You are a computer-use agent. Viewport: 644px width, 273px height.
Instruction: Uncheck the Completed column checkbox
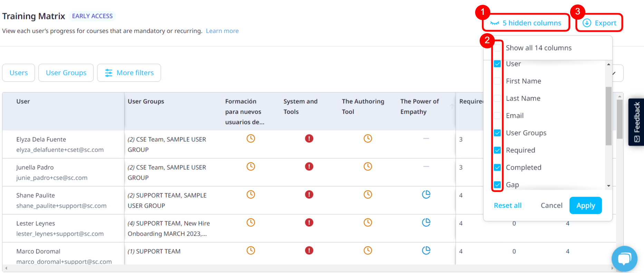(x=497, y=168)
